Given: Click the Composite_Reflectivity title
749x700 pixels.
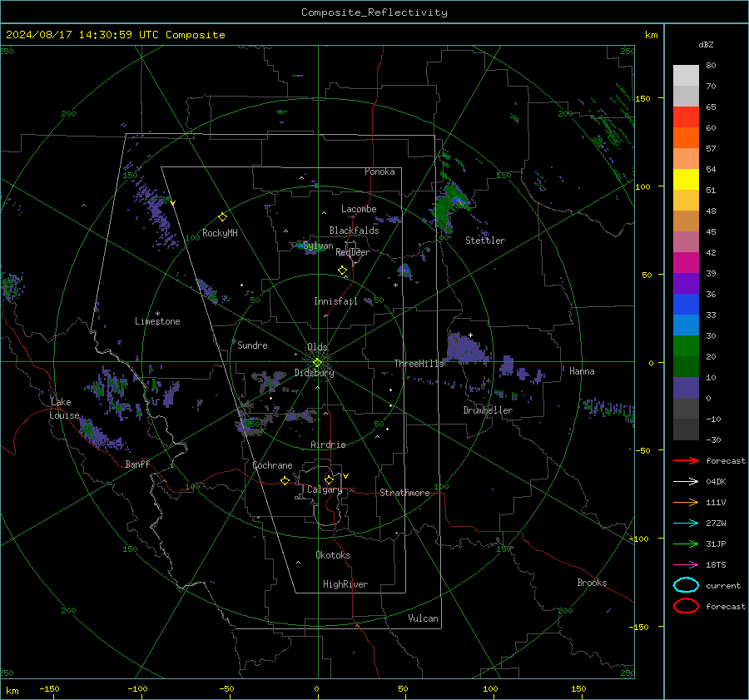Looking at the screenshot, I should click(x=374, y=12).
